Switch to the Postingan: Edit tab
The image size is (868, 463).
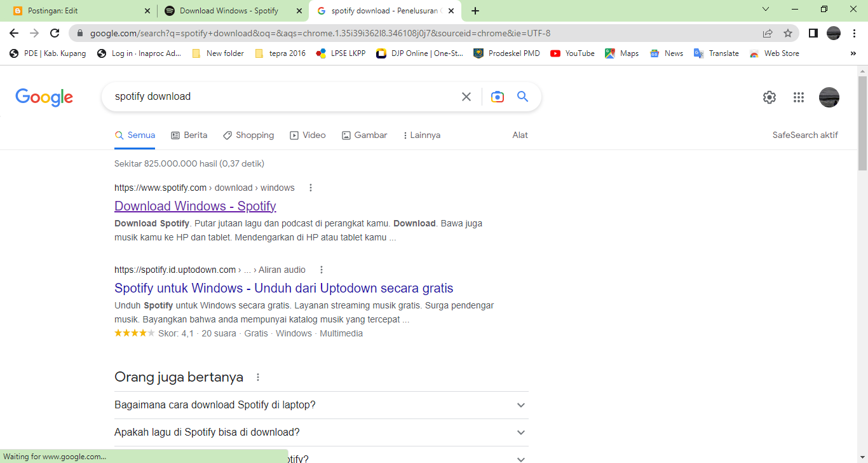(x=81, y=11)
